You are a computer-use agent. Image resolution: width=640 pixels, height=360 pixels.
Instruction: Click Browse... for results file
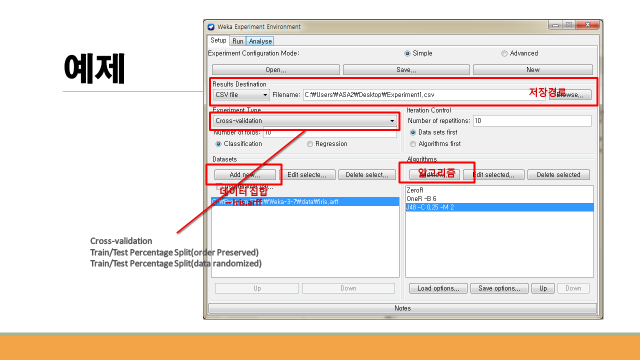570,95
